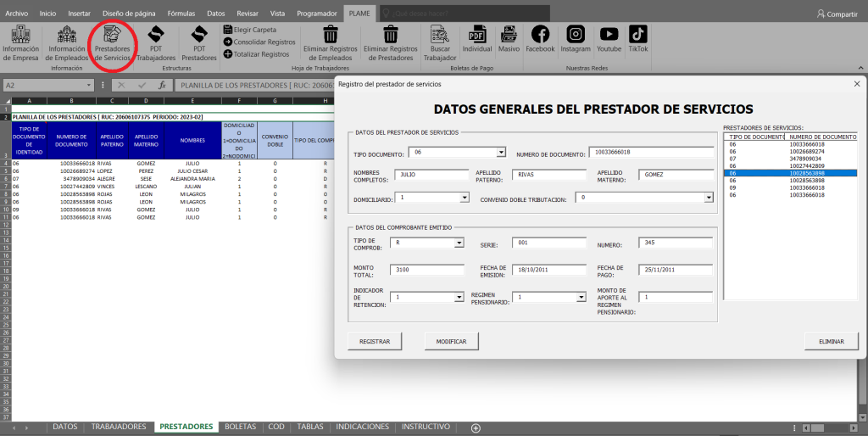This screenshot has width=868, height=436.
Task: Click the APELLIDO PATERNO field
Action: click(x=549, y=175)
